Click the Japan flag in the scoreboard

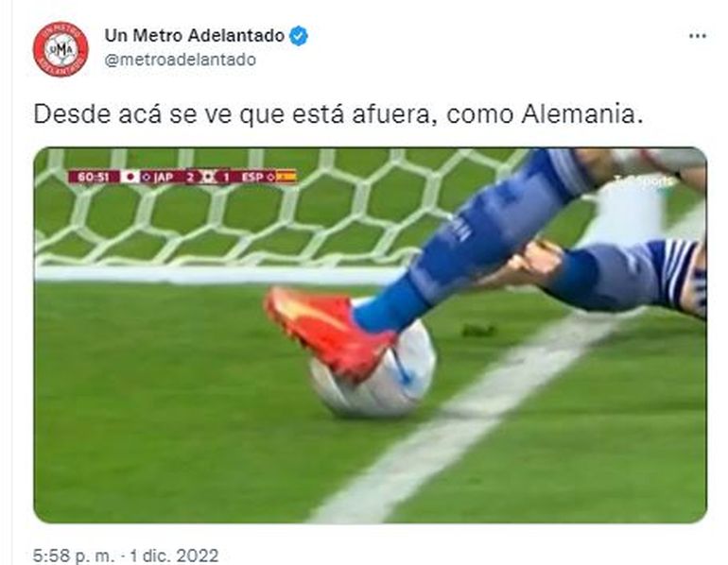(130, 177)
